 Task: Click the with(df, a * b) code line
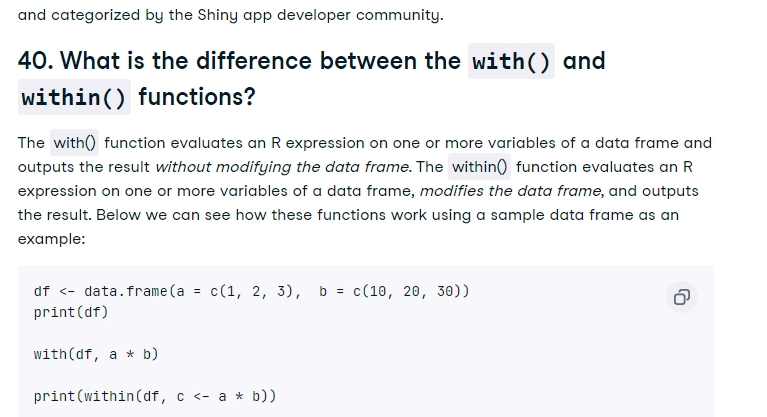96,354
